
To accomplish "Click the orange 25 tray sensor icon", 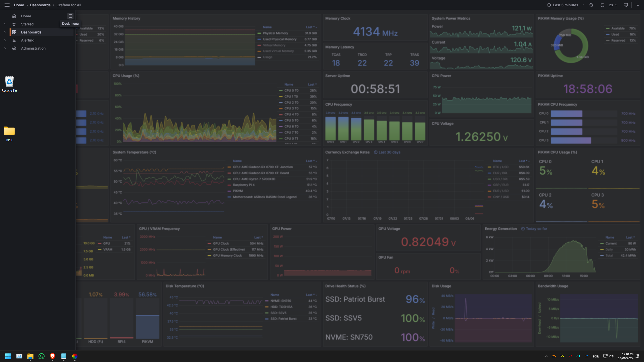I will coord(554,356).
